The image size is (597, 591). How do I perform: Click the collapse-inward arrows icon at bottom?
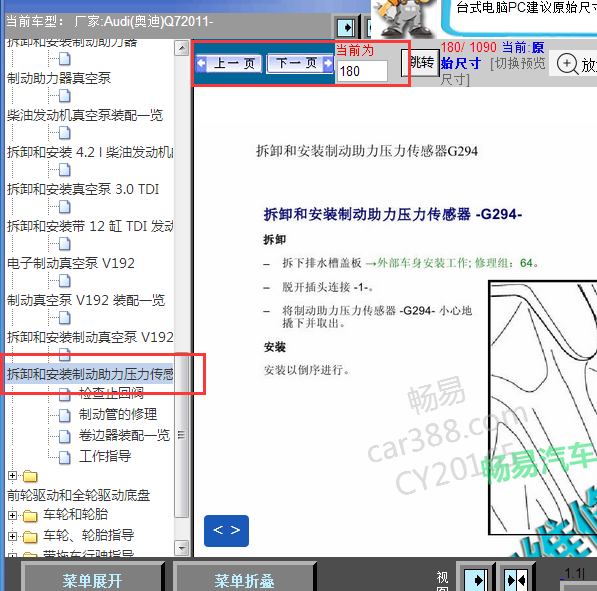[x=516, y=579]
